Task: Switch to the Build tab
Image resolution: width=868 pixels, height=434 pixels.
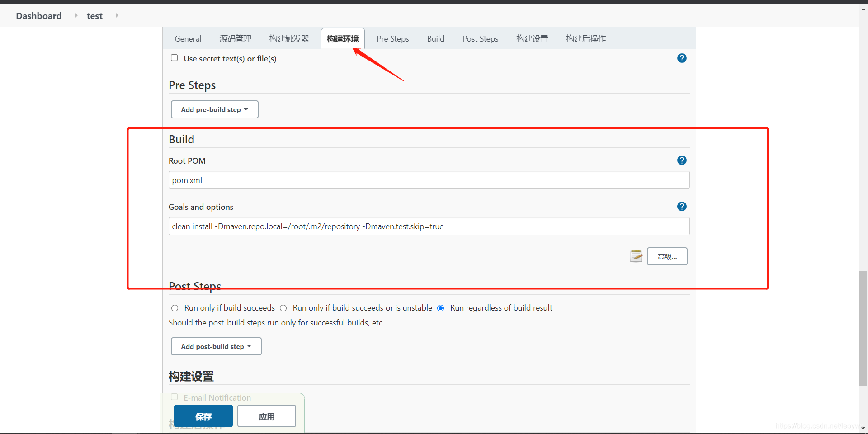Action: (436, 39)
